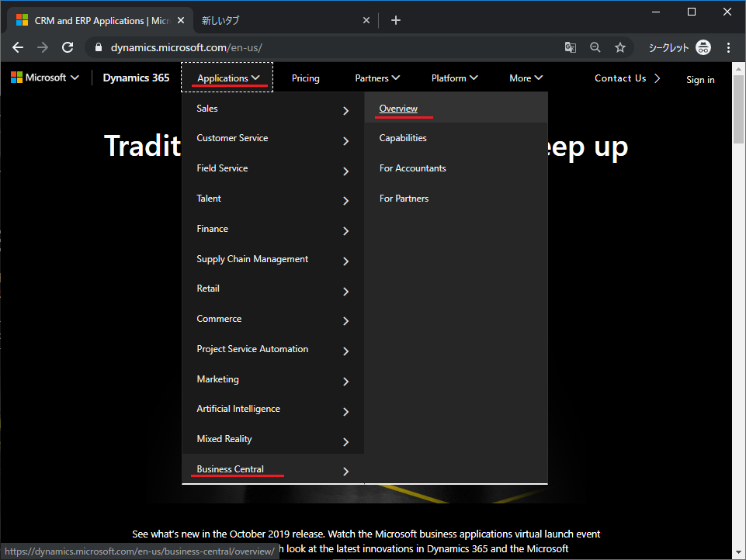Collapse the Applications dropdown menu
Viewport: 746px width, 560px height.
[227, 78]
